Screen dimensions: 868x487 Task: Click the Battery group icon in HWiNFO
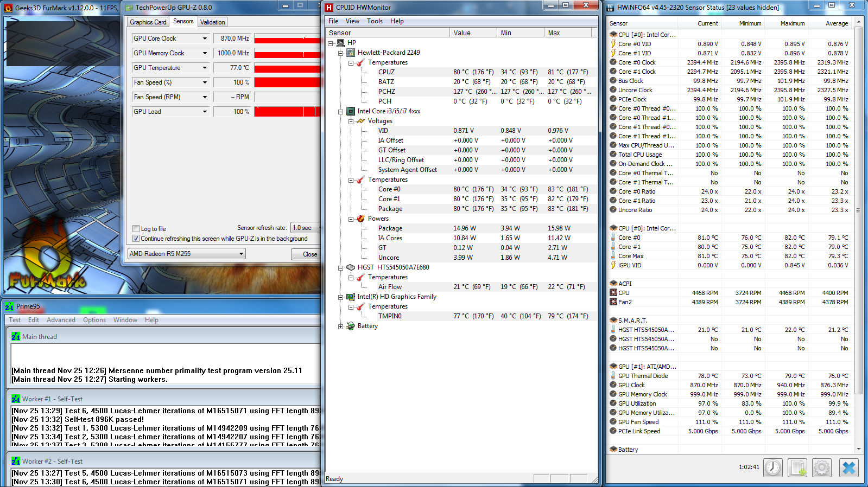613,450
